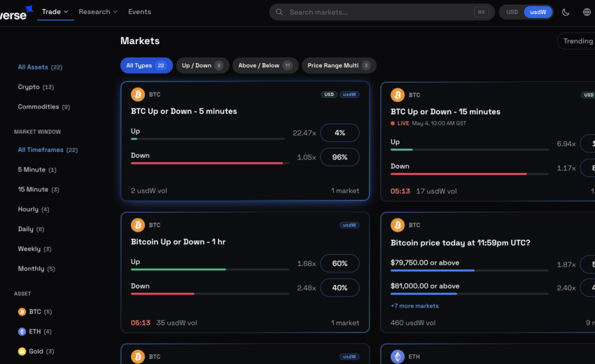595x364 pixels.
Task: Click red LIVE indicator on 15 minutes card
Action: 400,123
